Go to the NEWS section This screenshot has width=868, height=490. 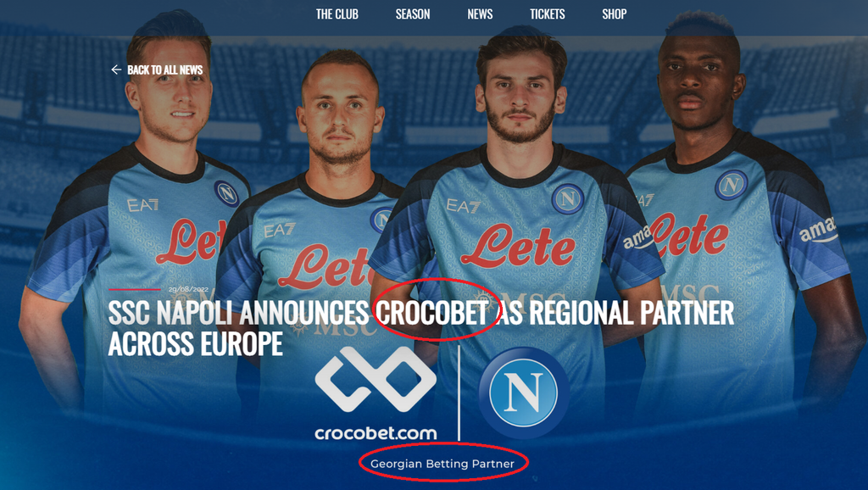point(480,14)
